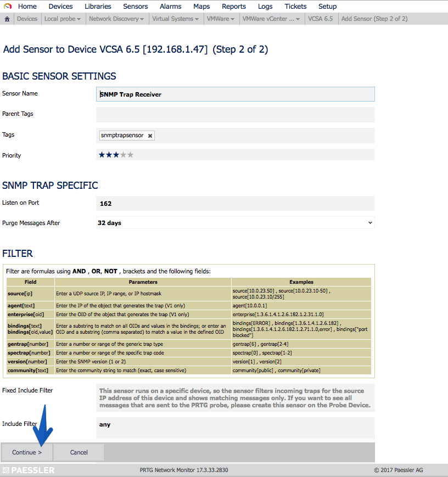
Task: Click the PRTG logo icon
Action: coord(8,6)
